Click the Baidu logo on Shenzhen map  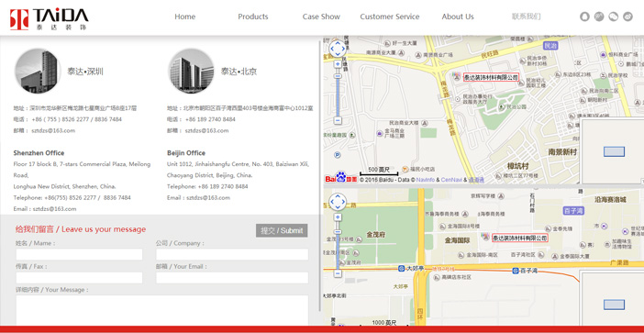341,178
